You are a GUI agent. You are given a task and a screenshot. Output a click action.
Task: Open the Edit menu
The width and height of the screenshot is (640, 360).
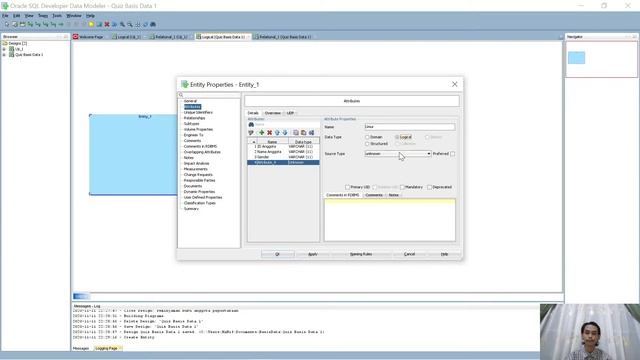[x=16, y=16]
